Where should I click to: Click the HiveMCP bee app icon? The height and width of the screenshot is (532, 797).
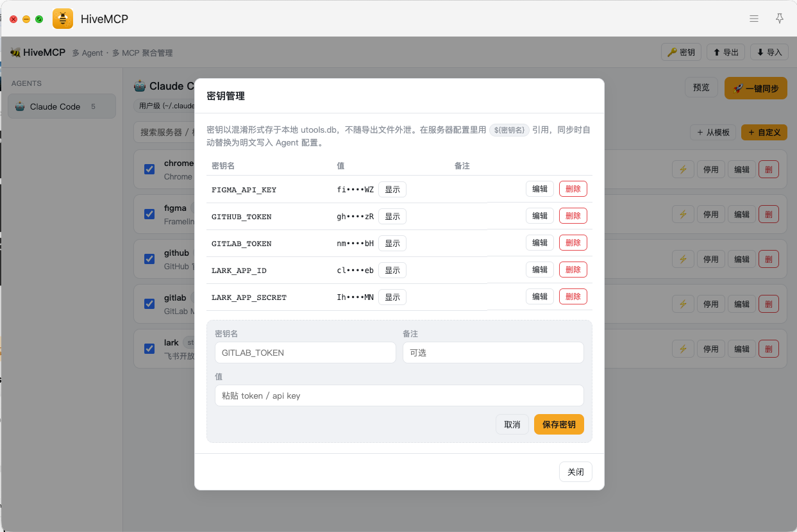click(63, 19)
